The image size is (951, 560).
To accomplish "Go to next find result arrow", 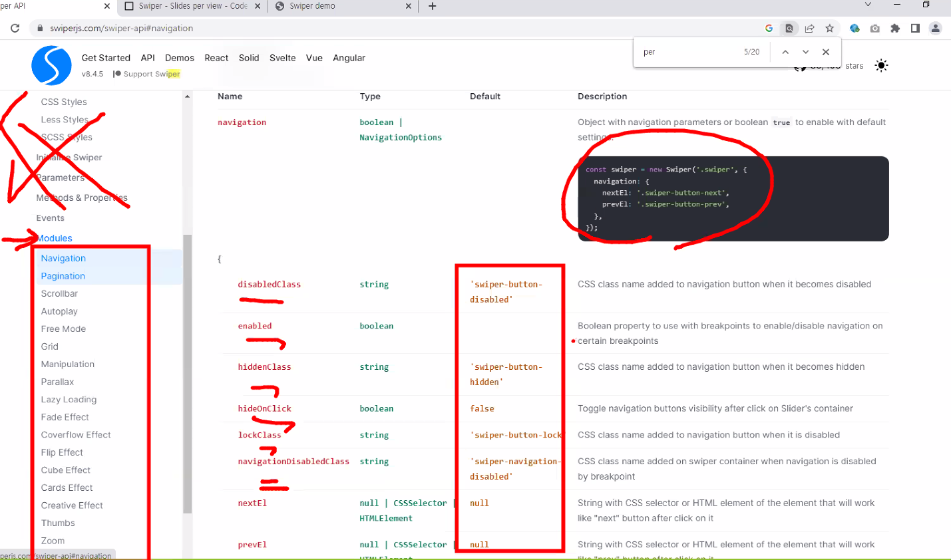I will (805, 52).
